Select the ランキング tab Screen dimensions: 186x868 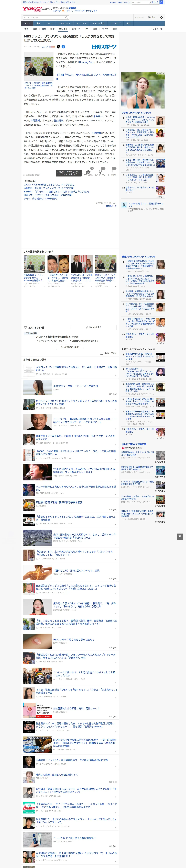click(x=115, y=24)
